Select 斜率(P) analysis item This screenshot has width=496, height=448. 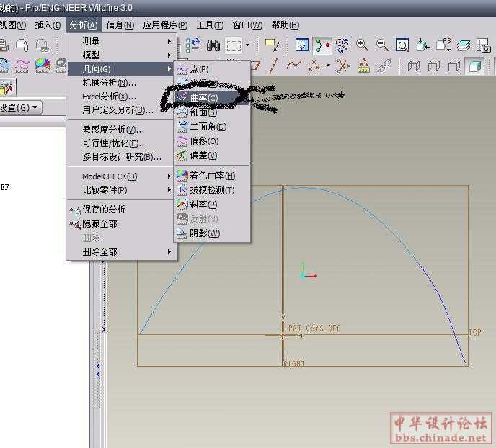tap(212, 205)
